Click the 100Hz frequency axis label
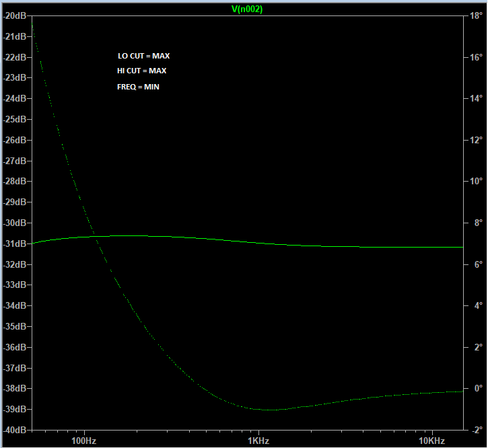 coord(84,441)
